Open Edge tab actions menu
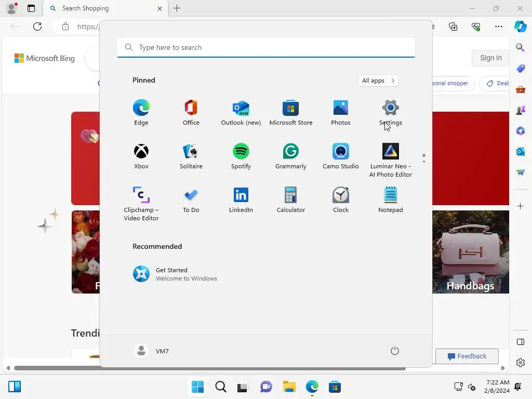The height and width of the screenshot is (399, 532). click(31, 8)
